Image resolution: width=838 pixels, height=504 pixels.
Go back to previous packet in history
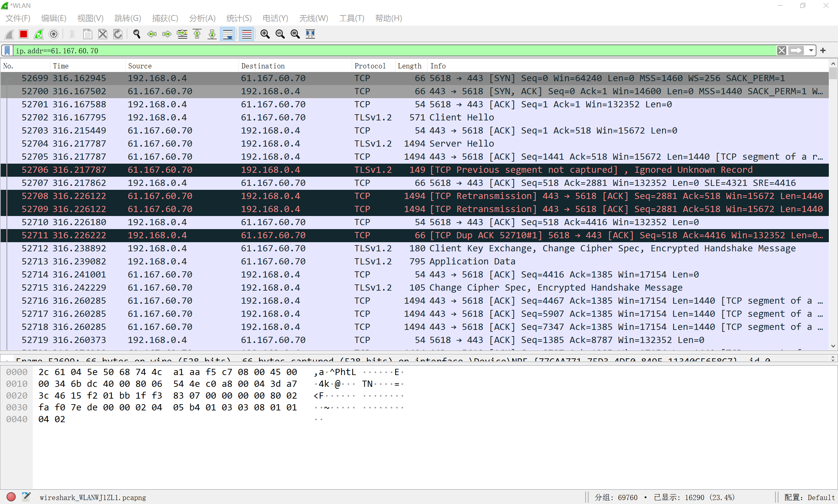pos(152,34)
